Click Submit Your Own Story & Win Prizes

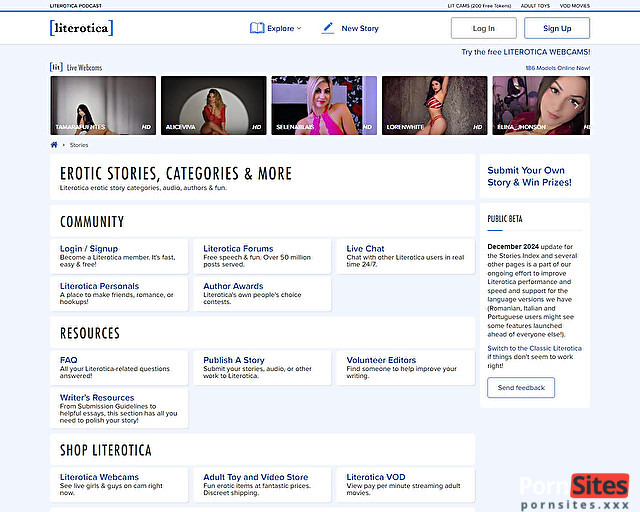pos(529,176)
